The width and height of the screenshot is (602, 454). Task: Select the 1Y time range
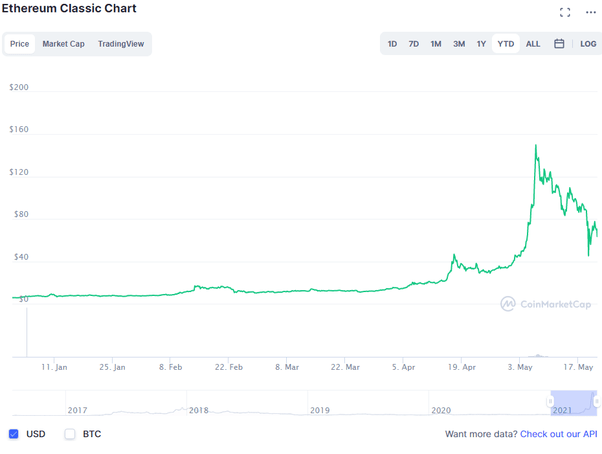point(481,44)
